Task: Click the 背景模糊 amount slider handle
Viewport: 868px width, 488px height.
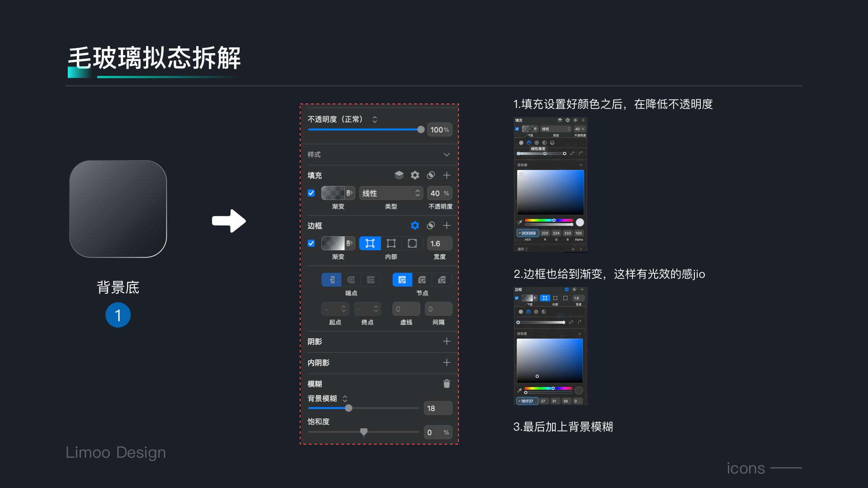Action: [349, 408]
